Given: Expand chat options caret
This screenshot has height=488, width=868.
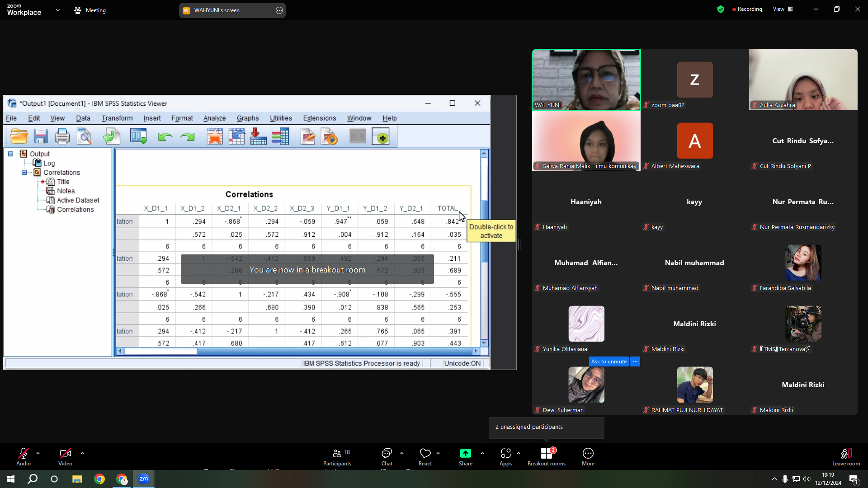Looking at the screenshot, I should point(402,453).
